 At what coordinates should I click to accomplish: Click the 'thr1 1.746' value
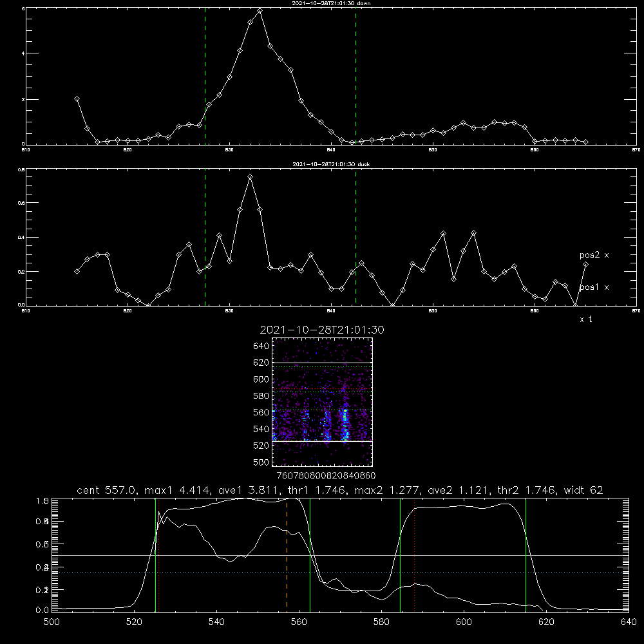tap(317, 490)
